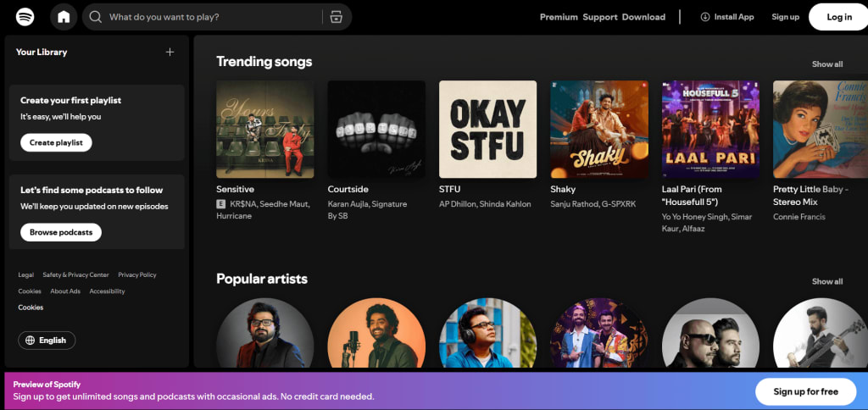The height and width of the screenshot is (410, 868).
Task: Click the Sign up for free button
Action: (x=805, y=391)
